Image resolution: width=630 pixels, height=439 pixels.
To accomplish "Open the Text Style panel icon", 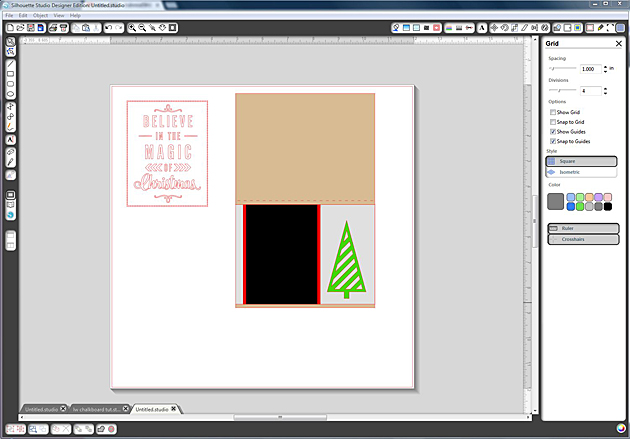I will [x=482, y=28].
